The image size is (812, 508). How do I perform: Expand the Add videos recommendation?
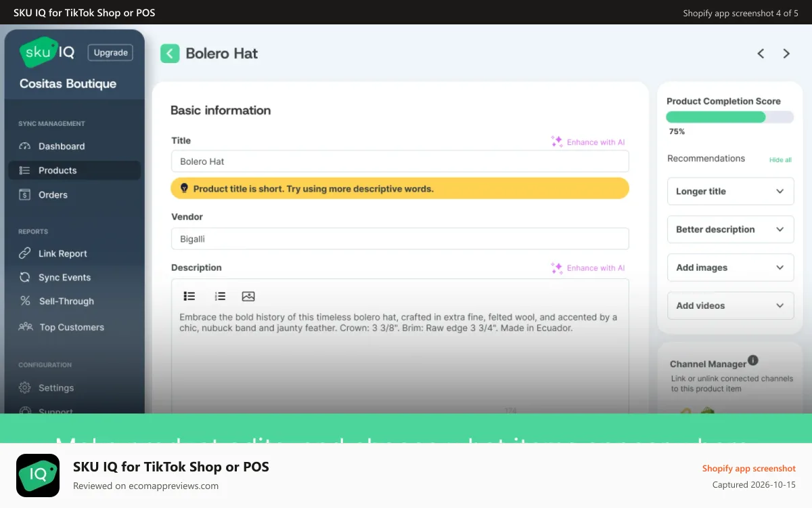730,305
